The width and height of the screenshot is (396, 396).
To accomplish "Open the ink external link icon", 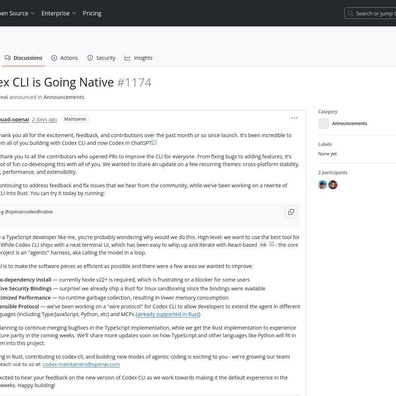I will click(271, 244).
